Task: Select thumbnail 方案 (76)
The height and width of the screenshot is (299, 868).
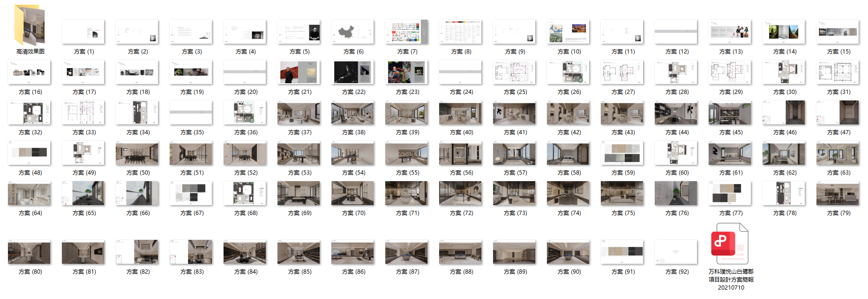Action: 676,193
